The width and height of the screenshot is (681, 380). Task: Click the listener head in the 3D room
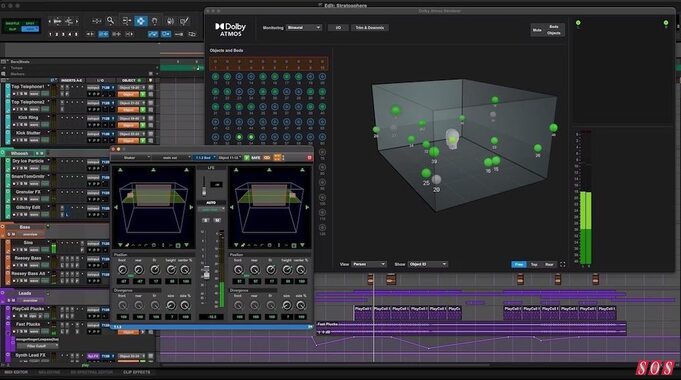coord(453,139)
